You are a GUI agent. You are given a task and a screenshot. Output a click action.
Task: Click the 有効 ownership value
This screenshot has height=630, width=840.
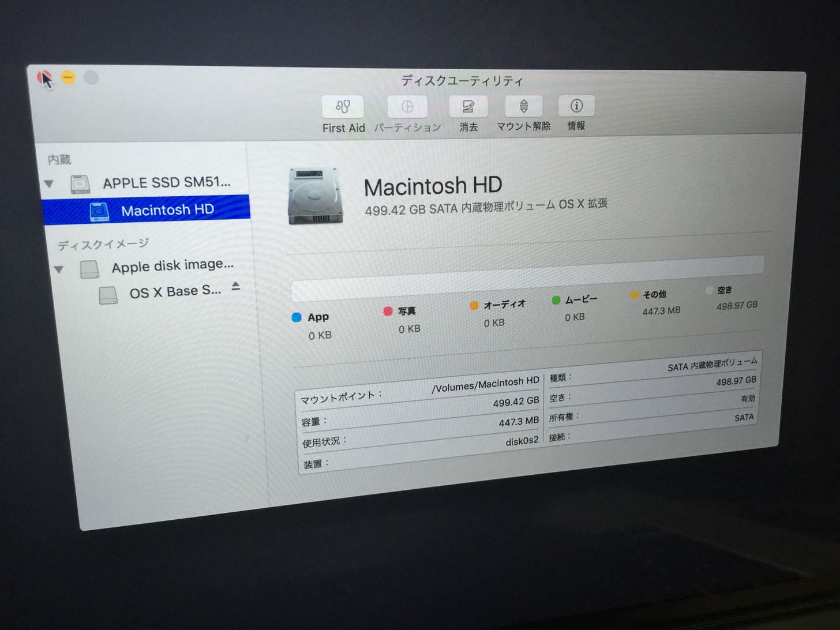coord(748,399)
